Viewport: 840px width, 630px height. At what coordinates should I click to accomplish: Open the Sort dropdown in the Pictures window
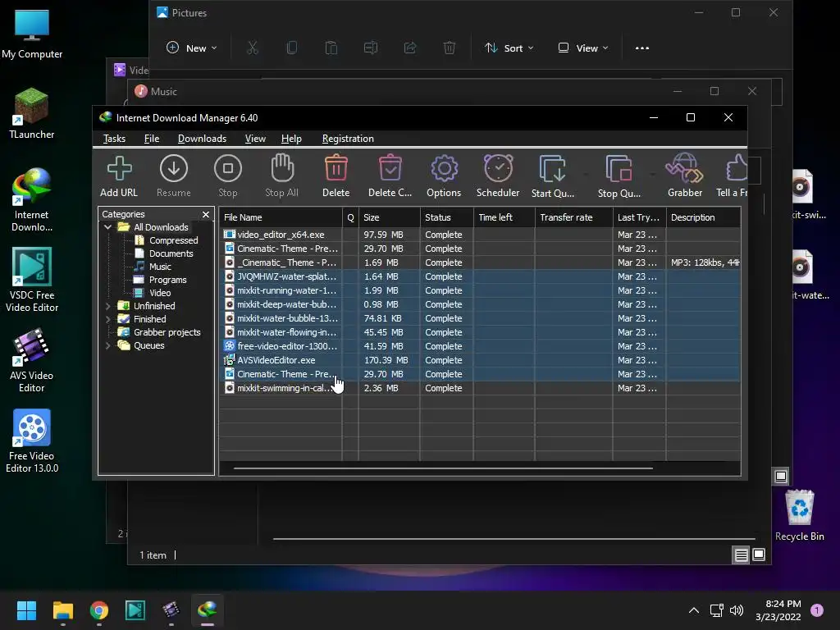point(509,48)
